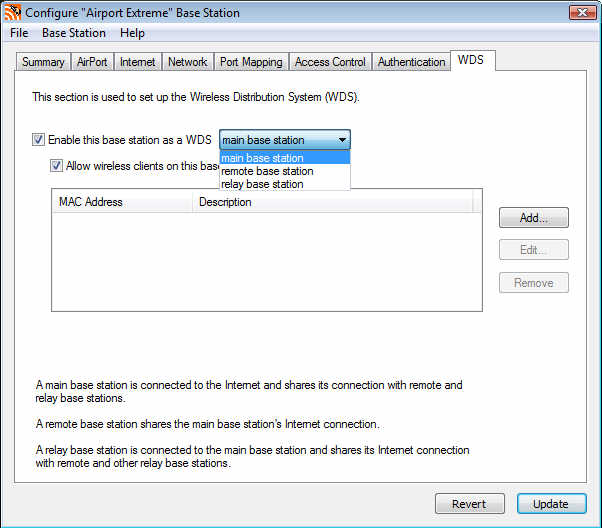Open the Help menu

click(x=132, y=33)
